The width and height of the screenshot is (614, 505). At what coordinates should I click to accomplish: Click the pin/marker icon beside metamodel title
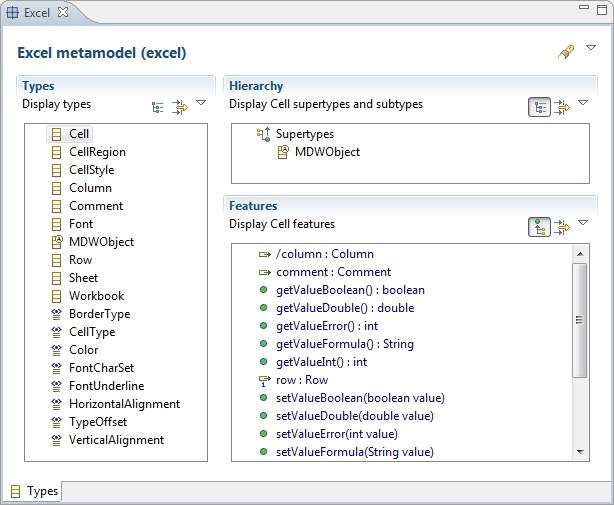click(566, 52)
